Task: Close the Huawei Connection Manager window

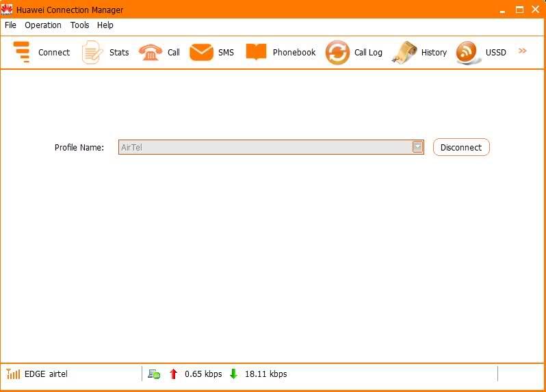Action: point(536,10)
